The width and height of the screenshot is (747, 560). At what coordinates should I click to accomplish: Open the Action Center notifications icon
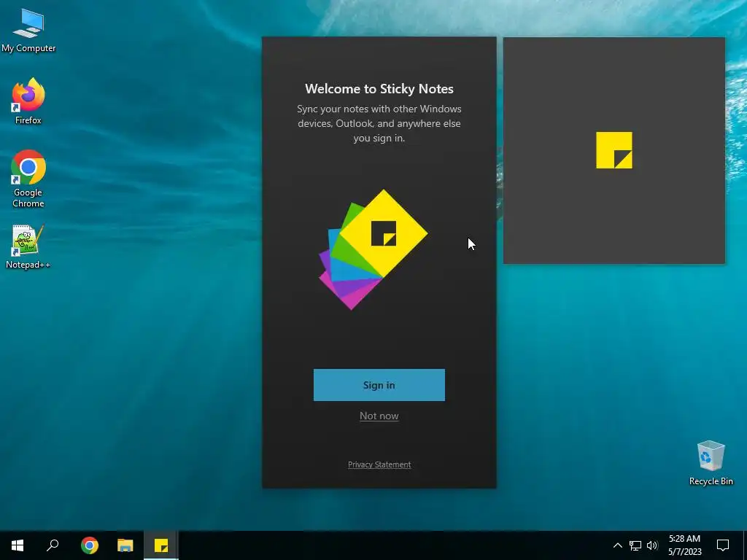coord(723,545)
